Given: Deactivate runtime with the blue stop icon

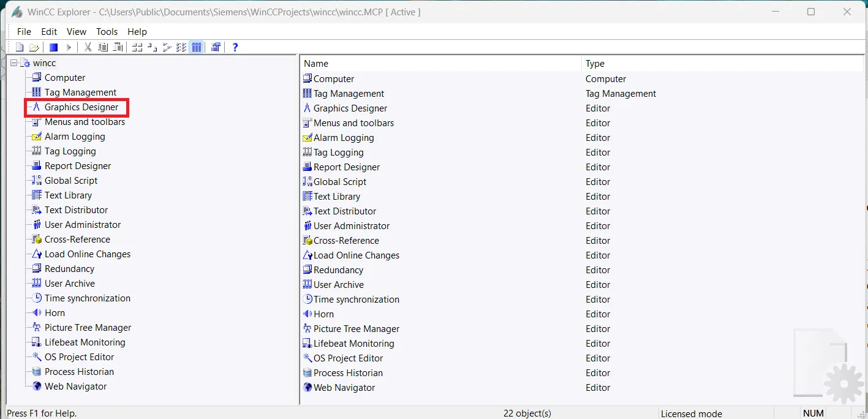Looking at the screenshot, I should [53, 47].
